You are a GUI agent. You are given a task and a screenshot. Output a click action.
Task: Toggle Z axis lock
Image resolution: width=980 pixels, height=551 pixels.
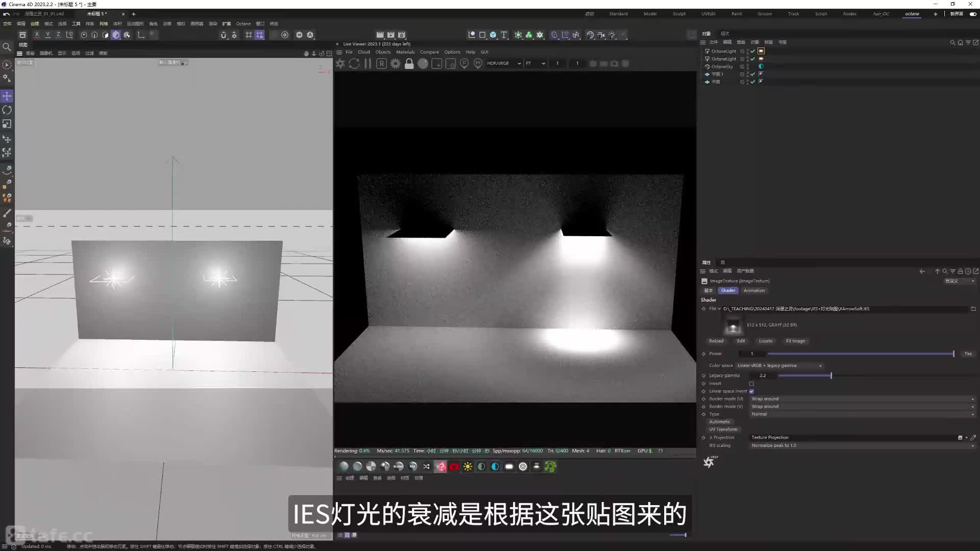pyautogui.click(x=58, y=35)
